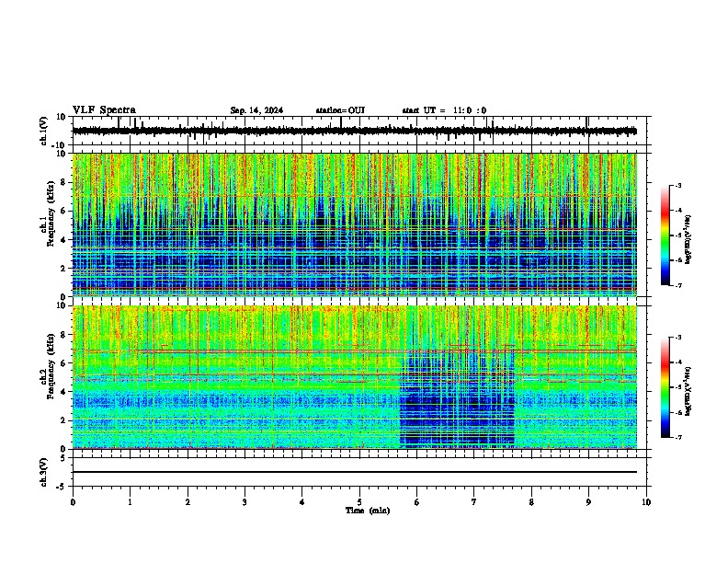
Task: Click the 'ch.3(V)' axis label
Action: pyautogui.click(x=44, y=472)
